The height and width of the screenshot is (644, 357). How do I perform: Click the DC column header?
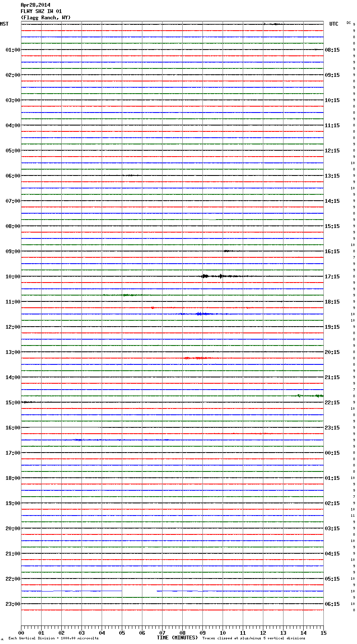pyautogui.click(x=349, y=23)
